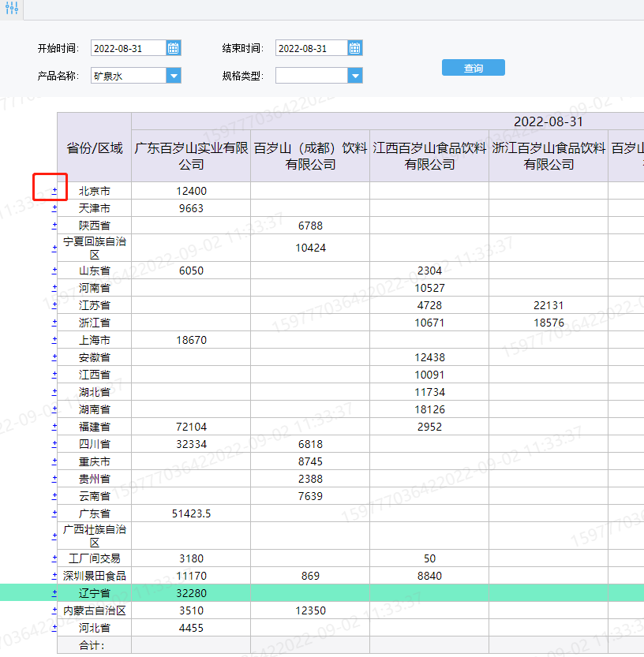This screenshot has height=657, width=644.
Task: Expand the 湖南省 row
Action: (54, 409)
